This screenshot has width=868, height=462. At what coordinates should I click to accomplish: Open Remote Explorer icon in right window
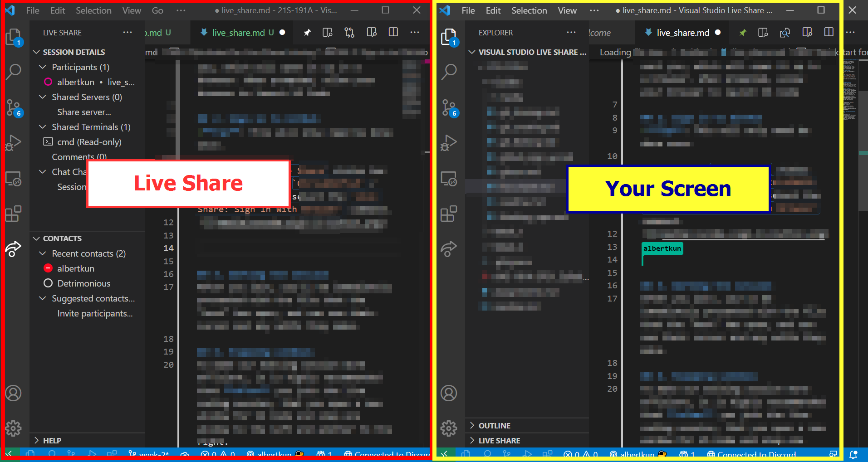(449, 179)
